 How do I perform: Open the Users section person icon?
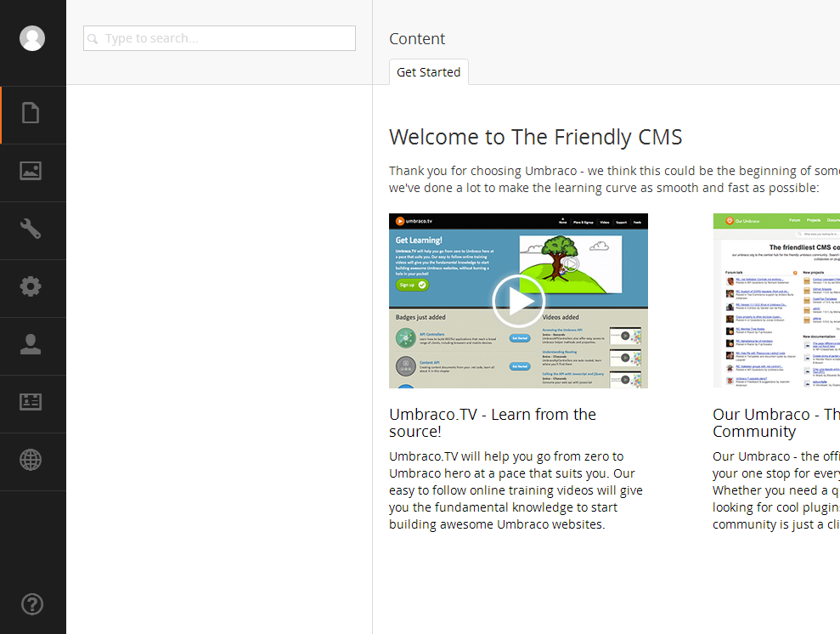[31, 344]
